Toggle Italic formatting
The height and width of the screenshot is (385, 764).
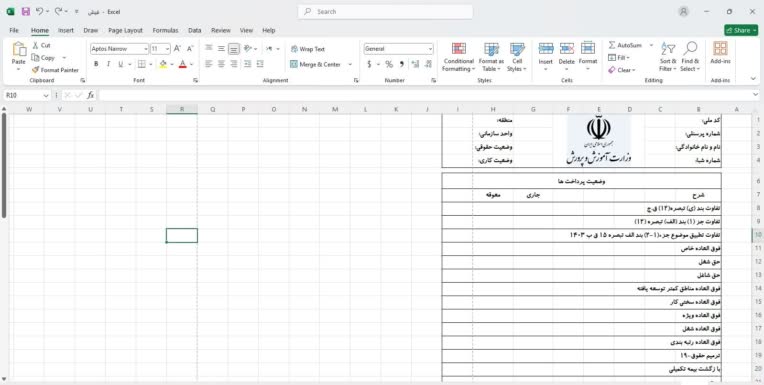pyautogui.click(x=108, y=64)
